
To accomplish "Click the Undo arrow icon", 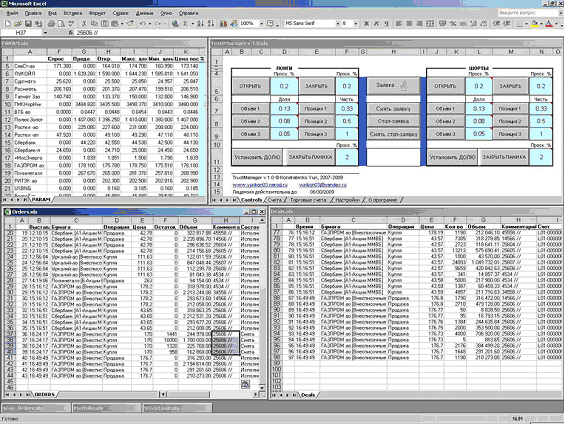I will (x=143, y=24).
